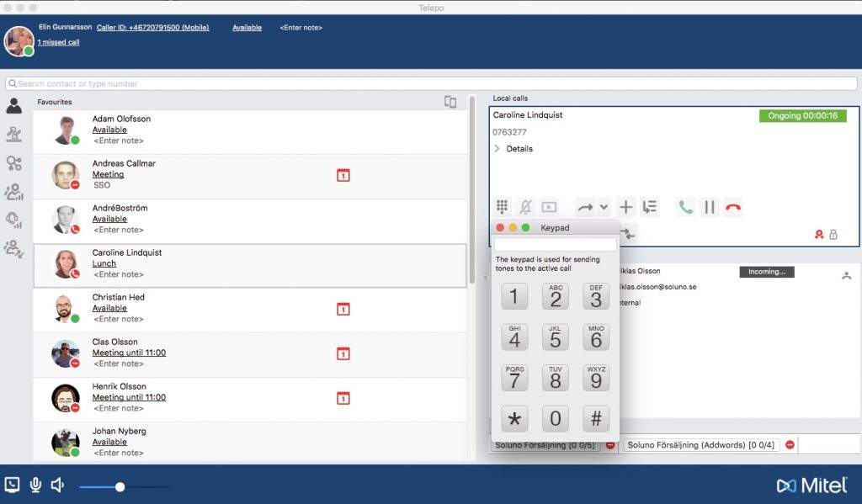Expand the Details section of the call
Viewport: 862px width, 504px height.
(x=513, y=148)
